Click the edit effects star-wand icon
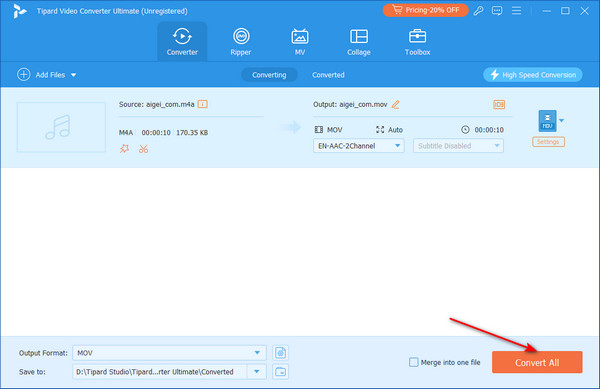The width and height of the screenshot is (600, 389). point(124,148)
